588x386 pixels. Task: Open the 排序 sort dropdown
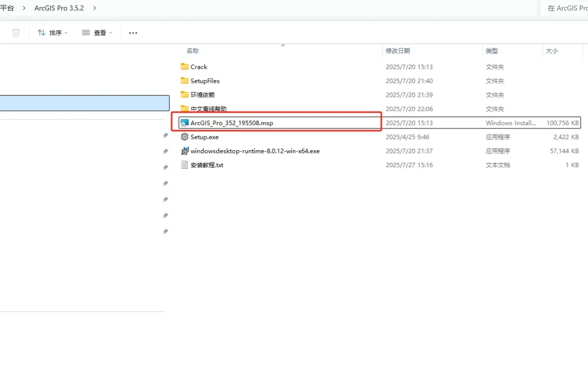(x=52, y=33)
